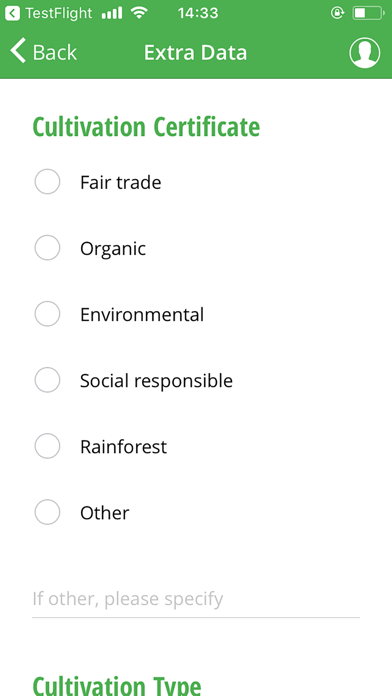Tap the Cultivation Certificate section heading

coord(146,127)
